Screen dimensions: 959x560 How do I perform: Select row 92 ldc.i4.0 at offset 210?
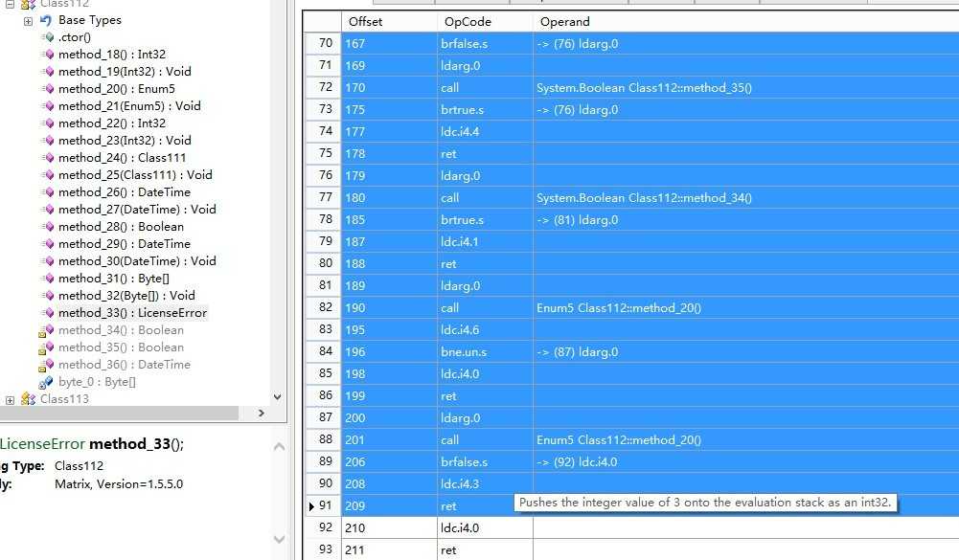pyautogui.click(x=631, y=527)
